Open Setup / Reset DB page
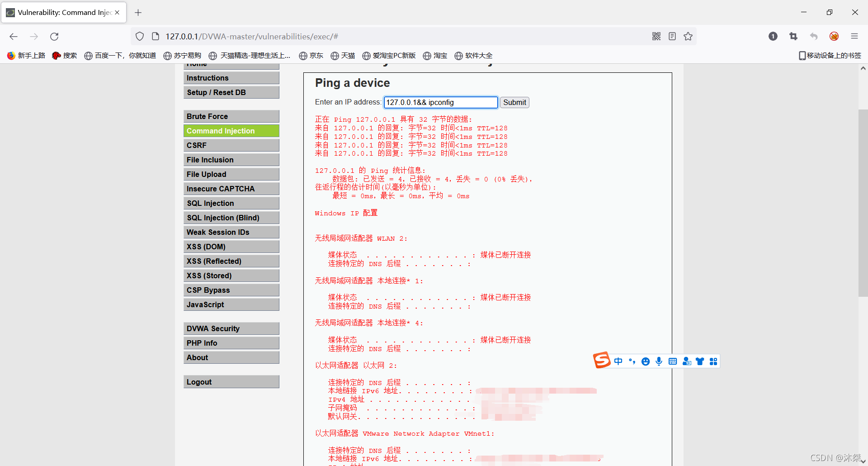 pyautogui.click(x=231, y=92)
